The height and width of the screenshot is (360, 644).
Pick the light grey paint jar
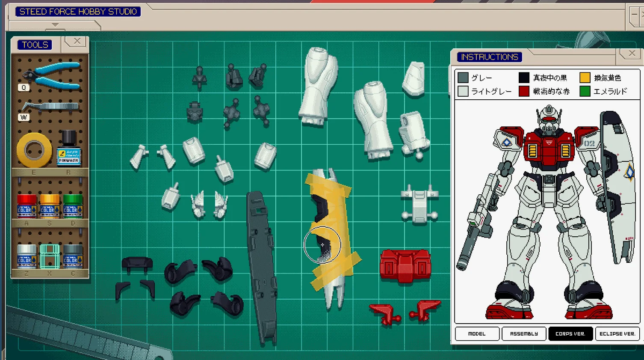tap(27, 256)
